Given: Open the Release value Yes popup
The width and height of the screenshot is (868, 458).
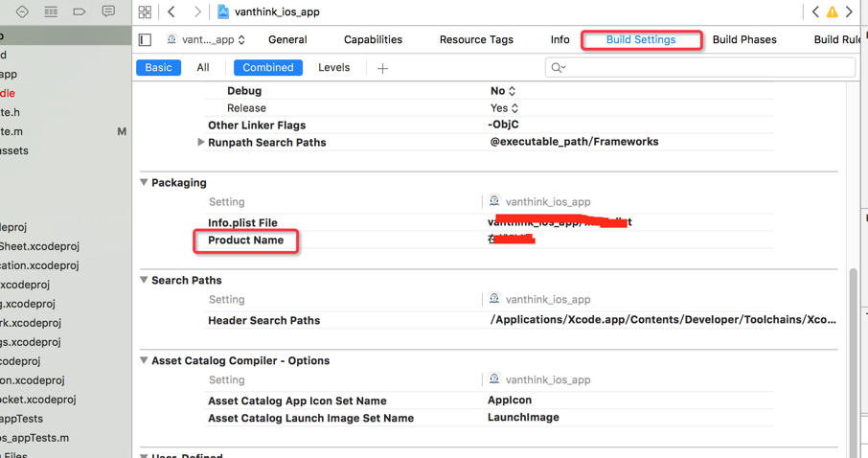Looking at the screenshot, I should (x=504, y=108).
